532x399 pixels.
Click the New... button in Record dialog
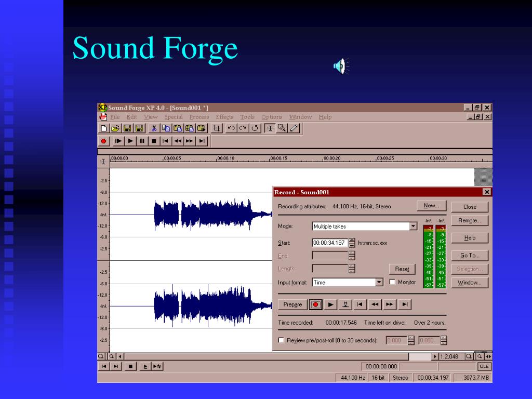pos(431,206)
